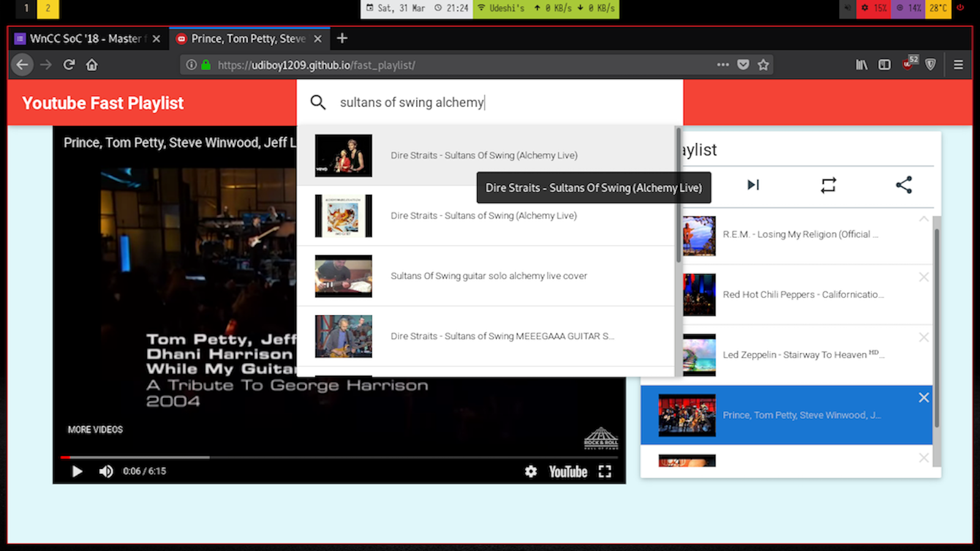
Task: Reload the current page
Action: pyautogui.click(x=69, y=65)
